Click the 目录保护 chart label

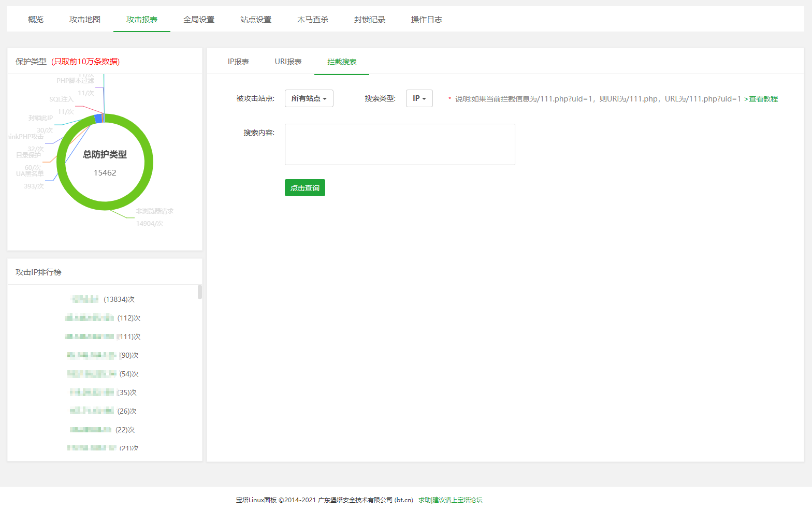(28, 155)
